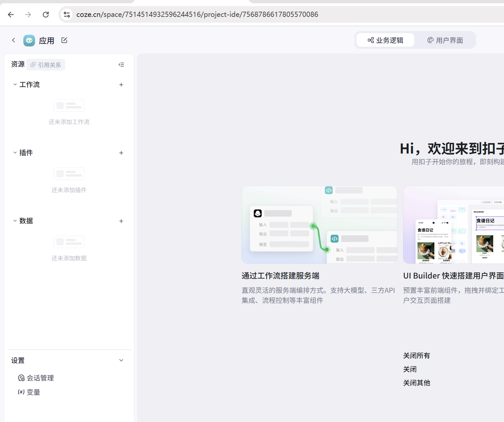
Task: Collapse the 数据 section
Action: (x=15, y=221)
